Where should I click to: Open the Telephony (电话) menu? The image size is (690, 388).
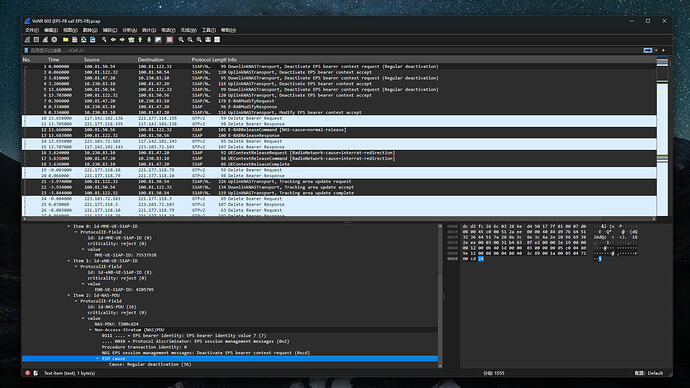point(168,30)
